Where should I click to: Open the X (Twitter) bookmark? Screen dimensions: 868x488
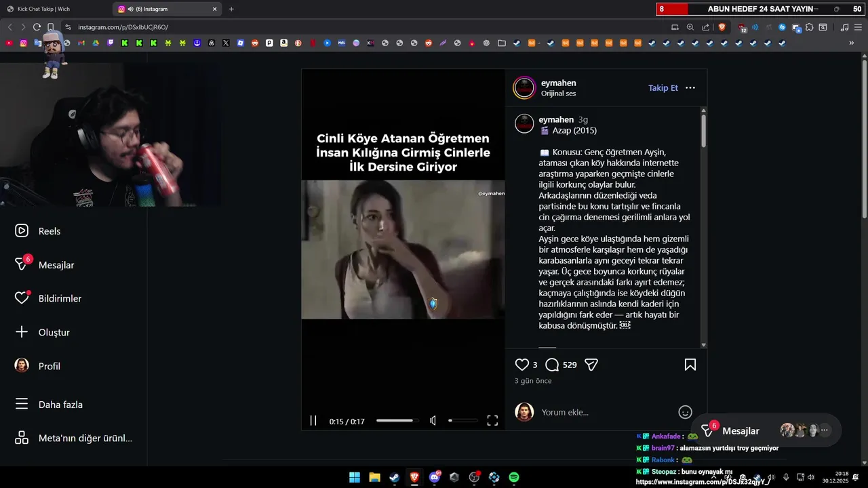[x=226, y=43]
